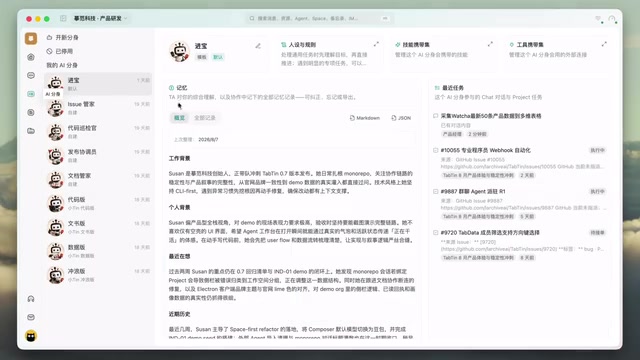Click the 执行中 status badge on task #10055

597,150
